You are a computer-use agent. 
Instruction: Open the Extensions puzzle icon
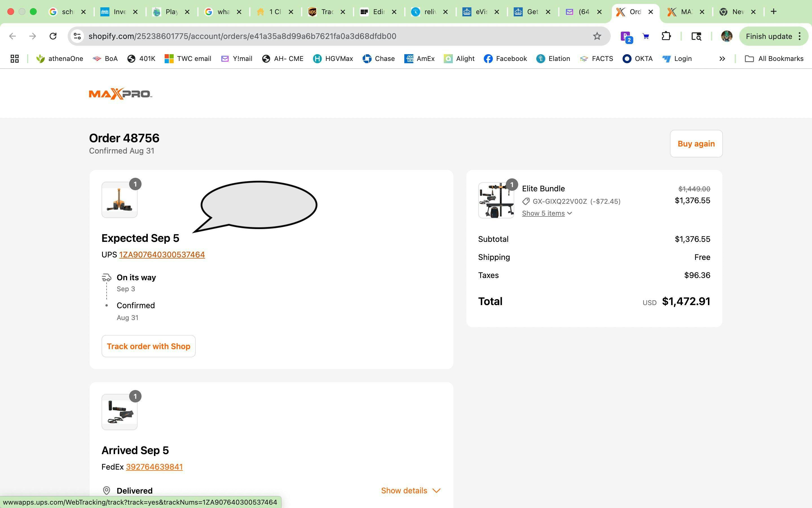(x=666, y=36)
